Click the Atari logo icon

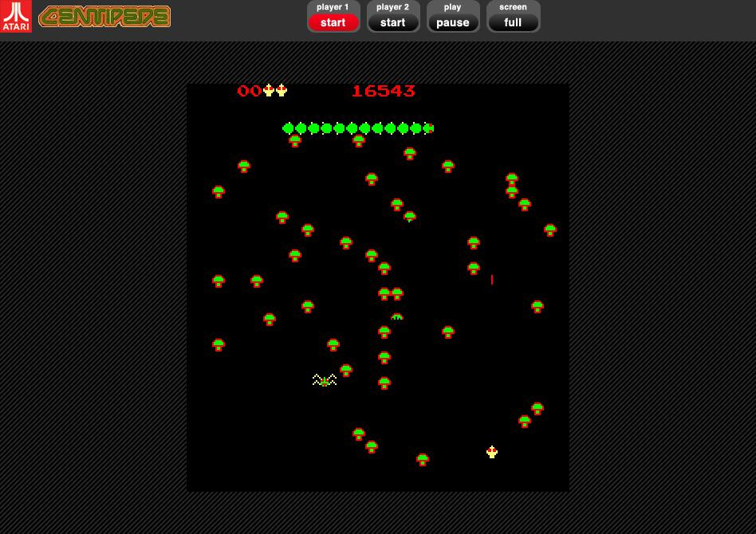coord(16,17)
